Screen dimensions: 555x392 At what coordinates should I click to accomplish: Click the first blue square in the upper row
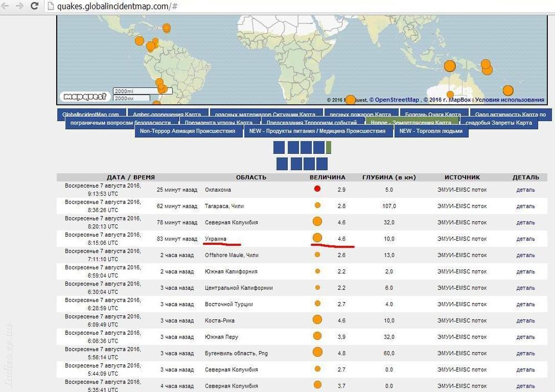coord(279,147)
